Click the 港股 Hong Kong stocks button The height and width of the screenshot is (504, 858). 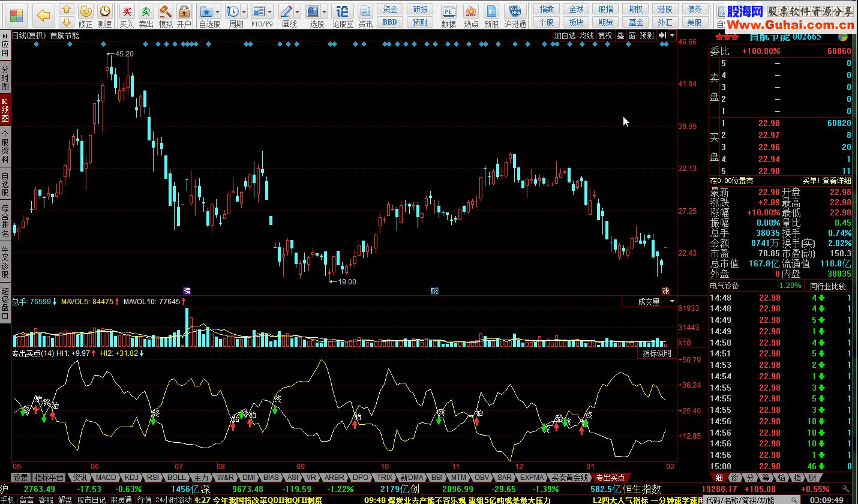pos(665,9)
